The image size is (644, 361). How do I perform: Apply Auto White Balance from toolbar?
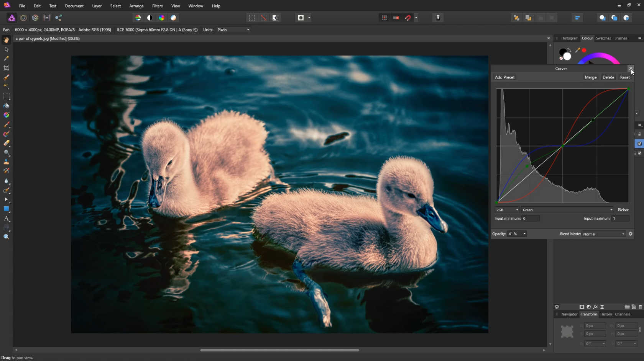(174, 18)
